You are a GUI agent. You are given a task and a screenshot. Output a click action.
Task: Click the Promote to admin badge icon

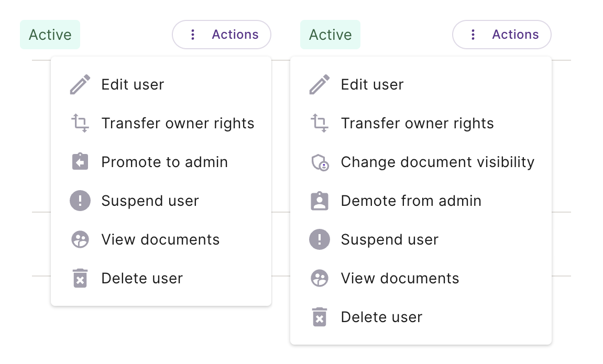[80, 162]
